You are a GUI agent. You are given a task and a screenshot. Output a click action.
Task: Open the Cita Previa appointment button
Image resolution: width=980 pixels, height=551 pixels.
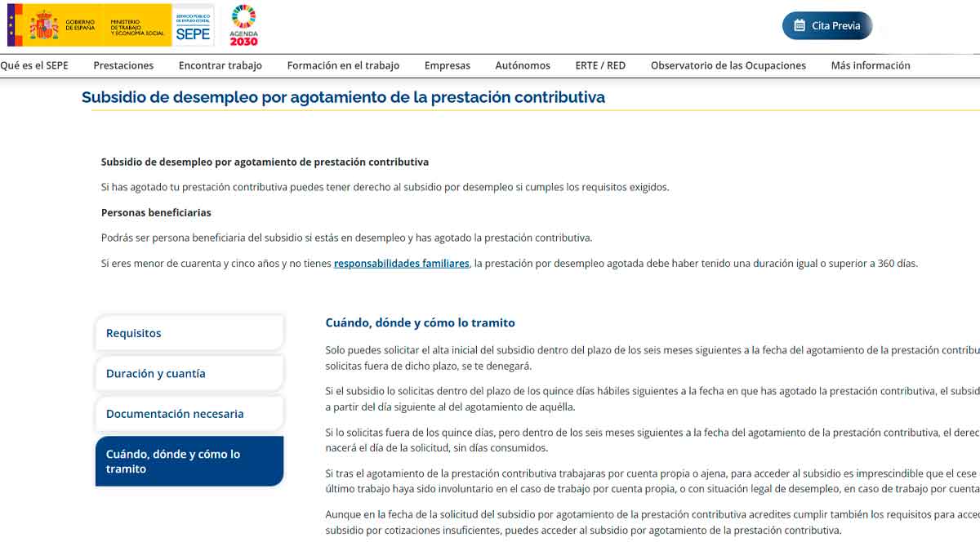click(x=827, y=25)
